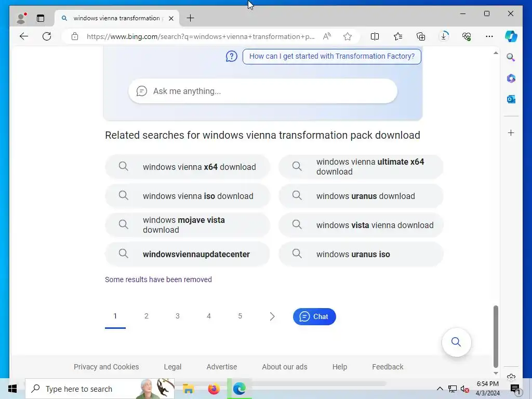Go to results page 4
Image resolution: width=532 pixels, height=399 pixels.
click(209, 316)
